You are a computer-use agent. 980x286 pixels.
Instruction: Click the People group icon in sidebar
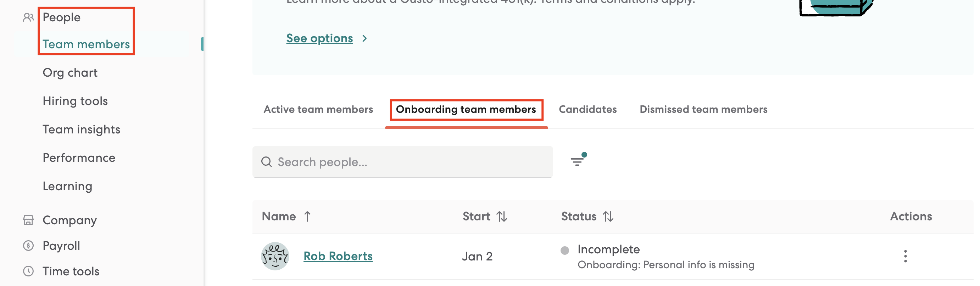click(28, 17)
